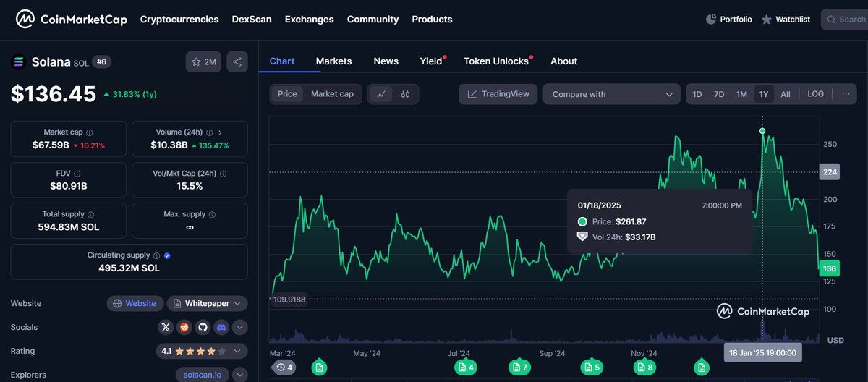Viewport: 868px width, 382px height.
Task: Switch to candlestick chart icon
Action: [x=405, y=94]
